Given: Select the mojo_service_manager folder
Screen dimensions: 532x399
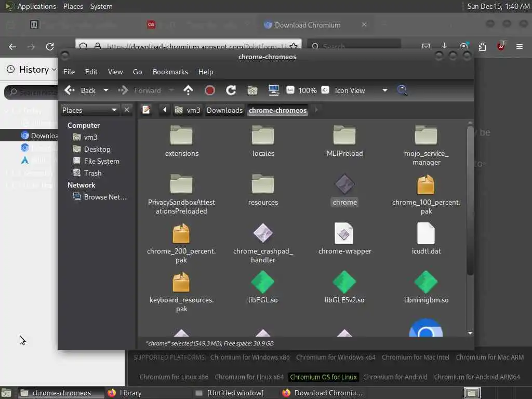Looking at the screenshot, I should (x=426, y=145).
